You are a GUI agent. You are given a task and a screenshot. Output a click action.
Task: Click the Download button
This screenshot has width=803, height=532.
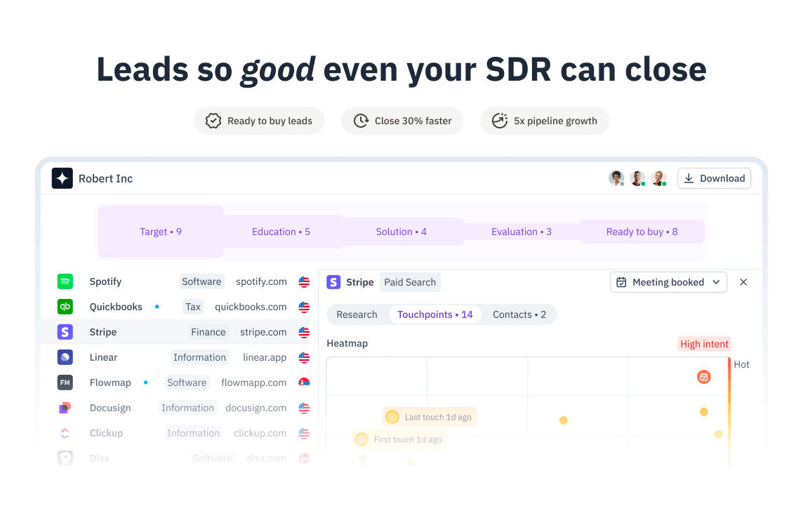[x=715, y=178]
